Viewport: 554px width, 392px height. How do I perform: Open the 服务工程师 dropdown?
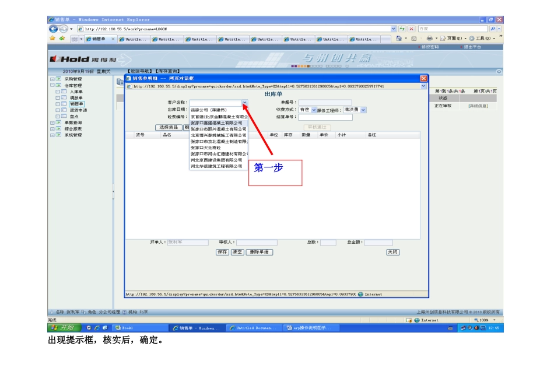click(363, 110)
